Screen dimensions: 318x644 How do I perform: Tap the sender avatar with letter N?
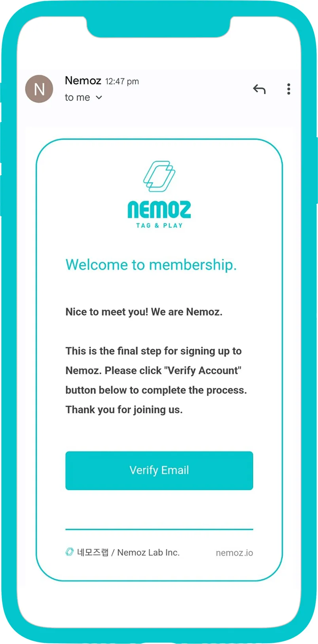coord(39,89)
